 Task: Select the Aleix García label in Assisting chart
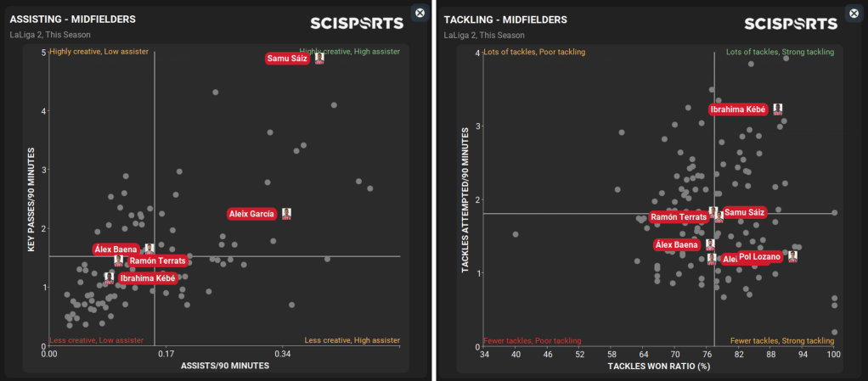click(x=253, y=214)
